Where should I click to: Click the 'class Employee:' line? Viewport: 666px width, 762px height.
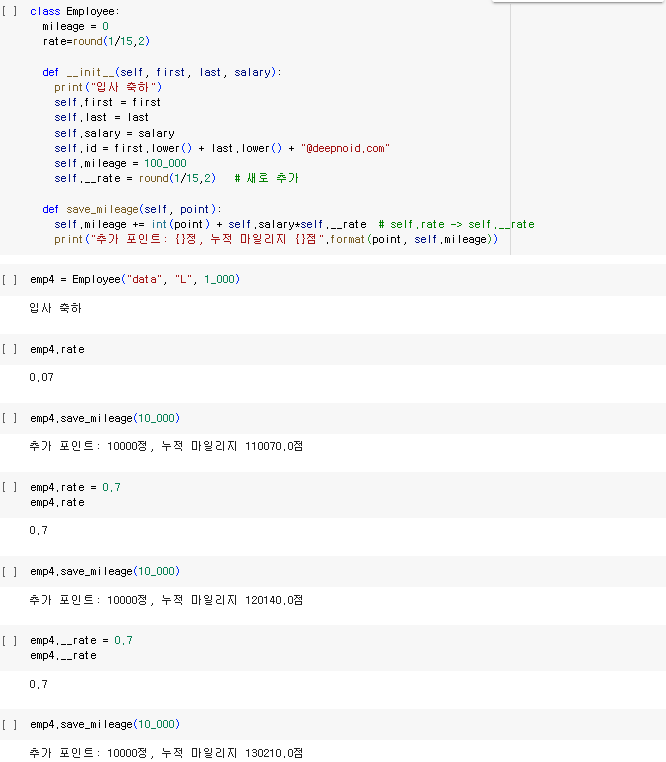coord(75,11)
